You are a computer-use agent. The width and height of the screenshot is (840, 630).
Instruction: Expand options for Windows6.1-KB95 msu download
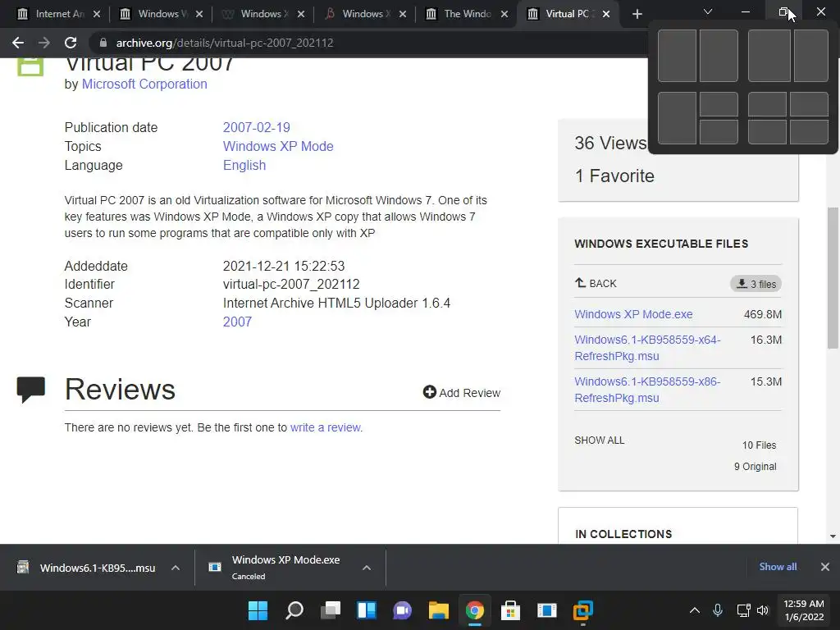point(176,568)
